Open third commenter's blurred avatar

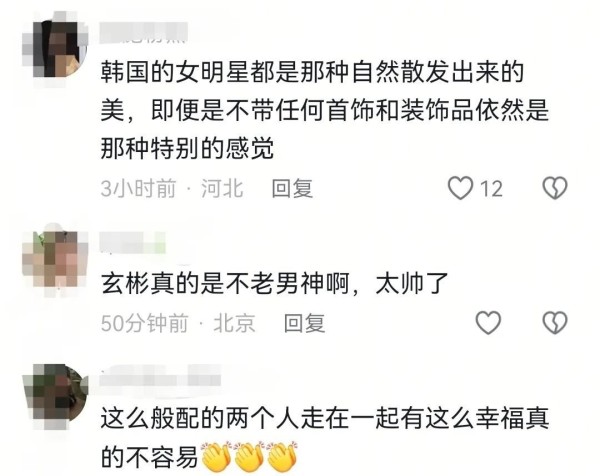(55, 396)
